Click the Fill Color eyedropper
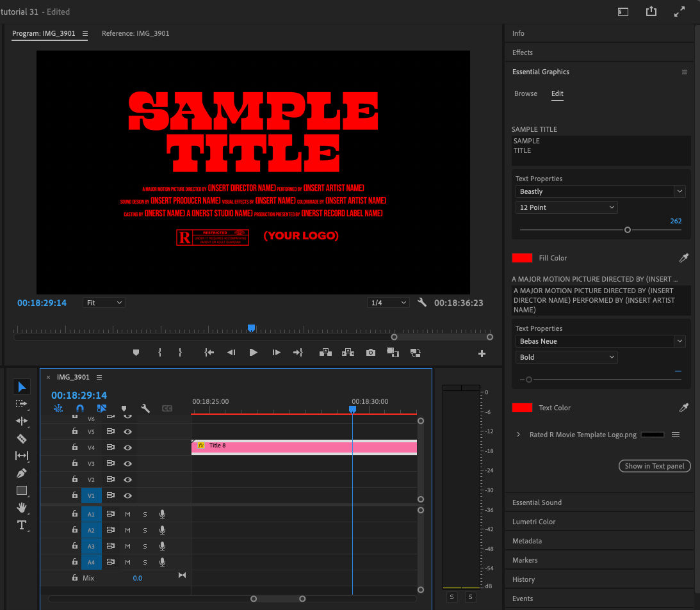 pyautogui.click(x=684, y=258)
